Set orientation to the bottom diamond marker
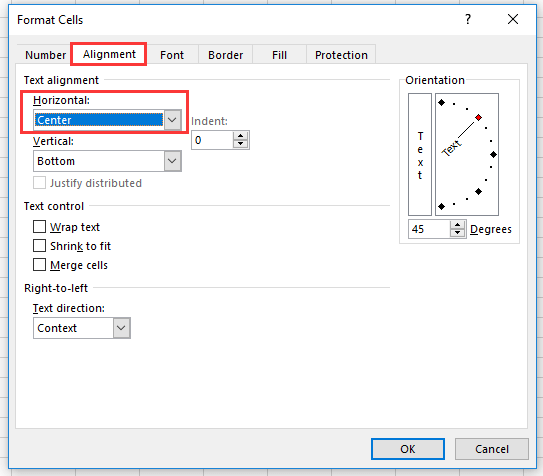This screenshot has height=476, width=543. (441, 207)
